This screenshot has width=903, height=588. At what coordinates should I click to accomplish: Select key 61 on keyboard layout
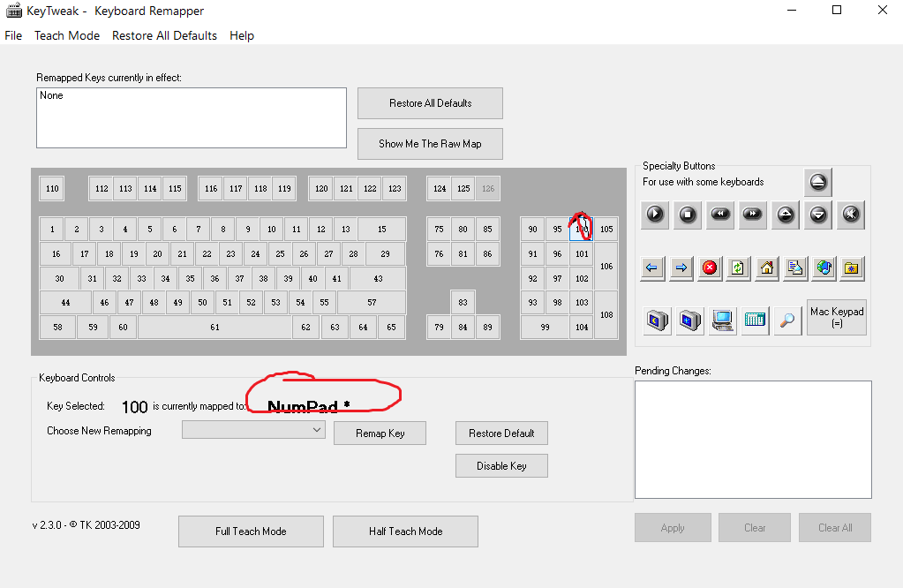214,328
